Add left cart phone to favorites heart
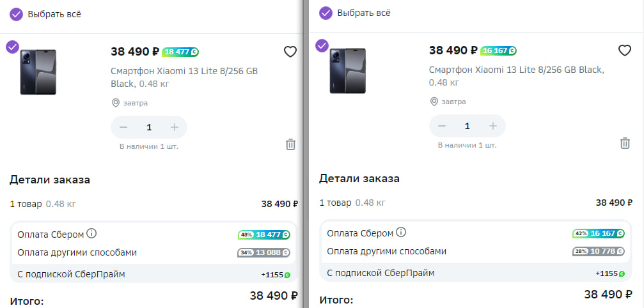644x308 pixels. (x=290, y=52)
